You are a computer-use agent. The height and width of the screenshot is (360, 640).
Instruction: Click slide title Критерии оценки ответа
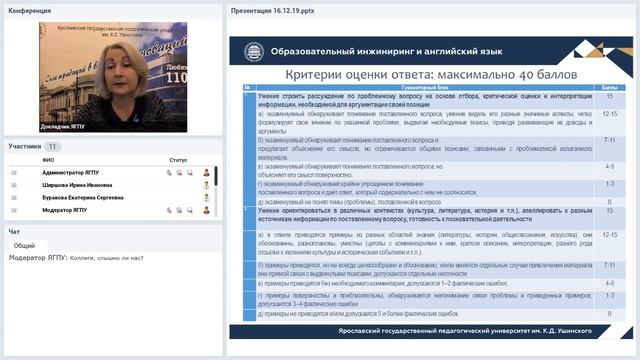(x=431, y=75)
